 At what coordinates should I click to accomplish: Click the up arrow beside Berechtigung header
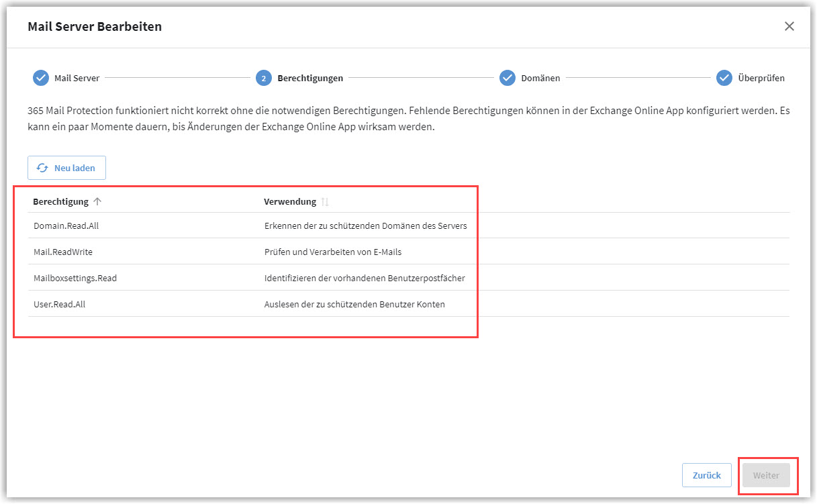(x=97, y=201)
